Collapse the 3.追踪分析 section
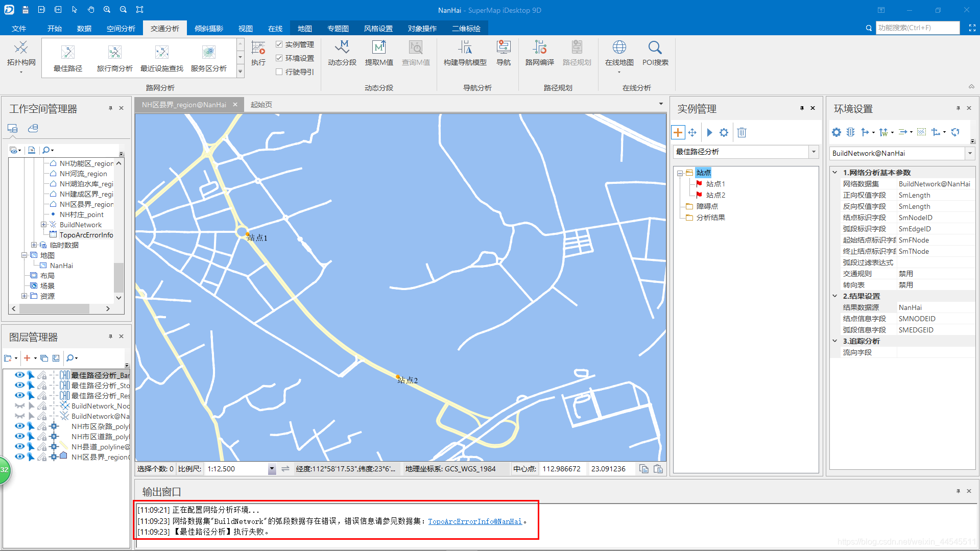Image resolution: width=980 pixels, height=551 pixels. (x=835, y=341)
